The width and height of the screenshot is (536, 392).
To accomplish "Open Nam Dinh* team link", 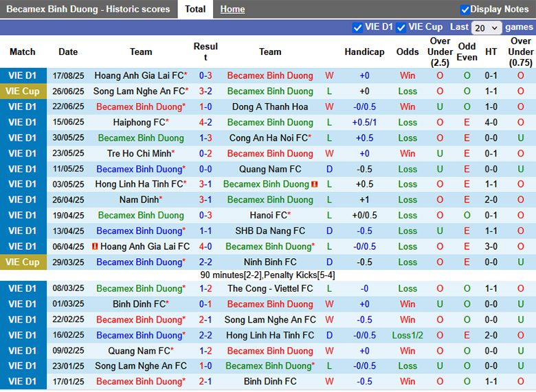I will (141, 199).
